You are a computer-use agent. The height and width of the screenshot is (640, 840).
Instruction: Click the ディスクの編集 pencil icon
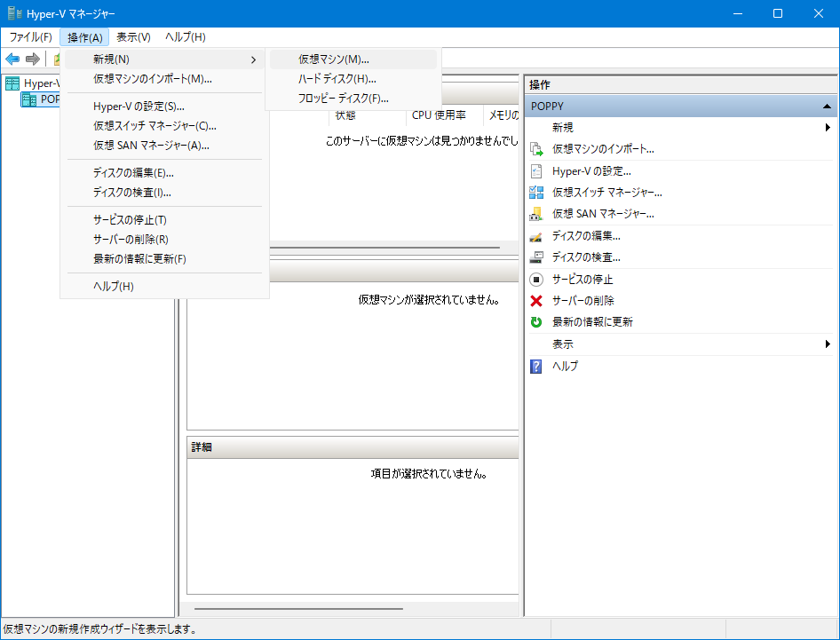(536, 236)
